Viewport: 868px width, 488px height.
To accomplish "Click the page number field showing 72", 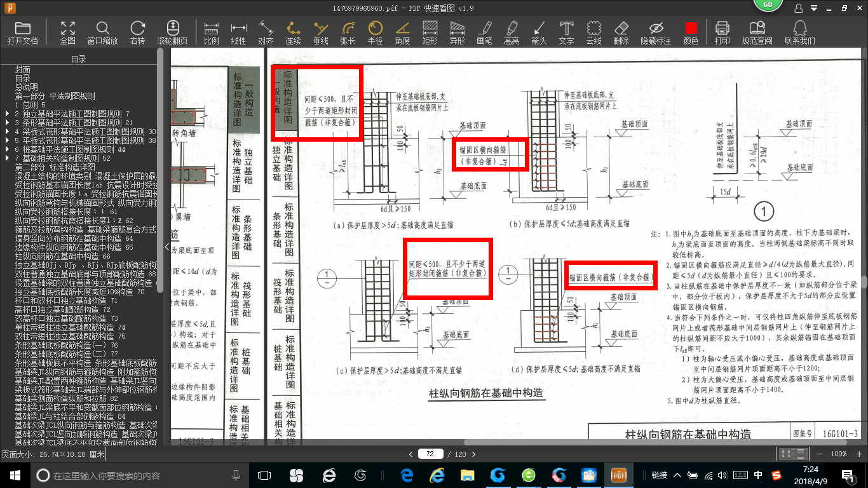I will click(x=430, y=454).
